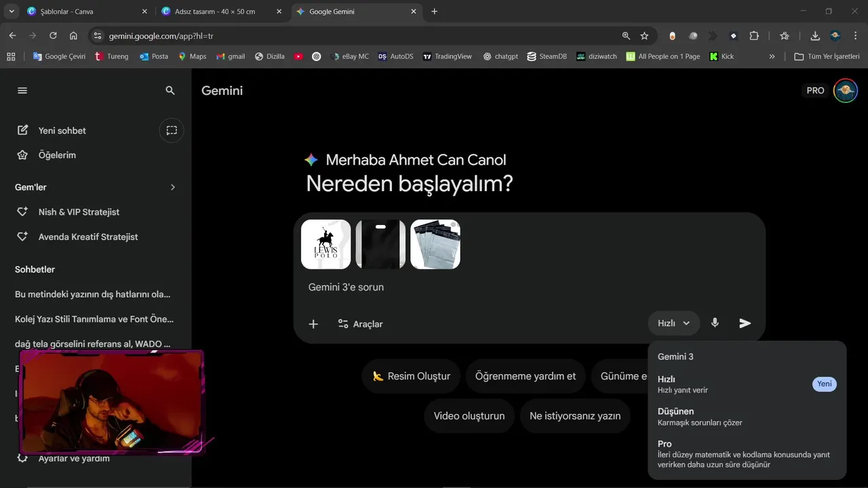868x488 pixels.
Task: Click the Resim Oluştur suggestion chip
Action: [x=411, y=376]
